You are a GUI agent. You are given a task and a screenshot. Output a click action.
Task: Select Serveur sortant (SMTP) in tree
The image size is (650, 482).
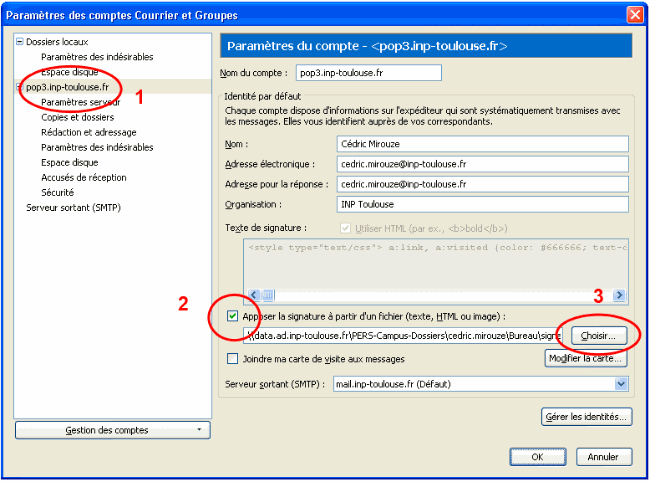click(x=73, y=208)
